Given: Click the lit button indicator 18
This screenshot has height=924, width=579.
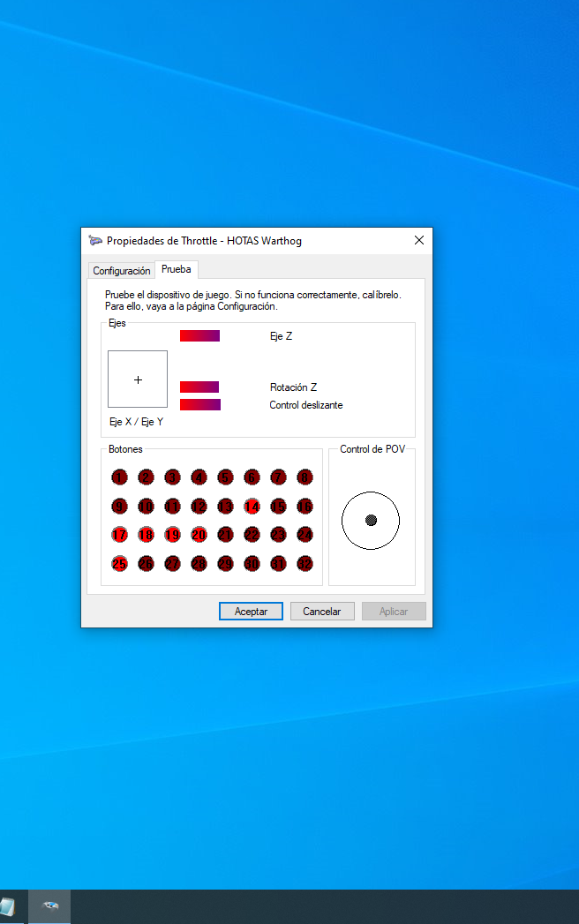Looking at the screenshot, I should [x=147, y=535].
